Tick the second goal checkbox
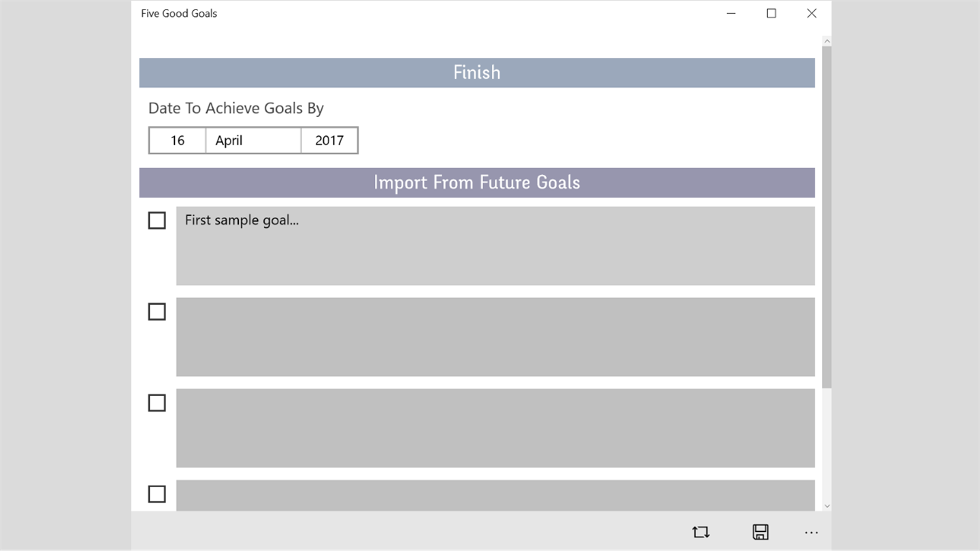980x551 pixels. click(157, 312)
